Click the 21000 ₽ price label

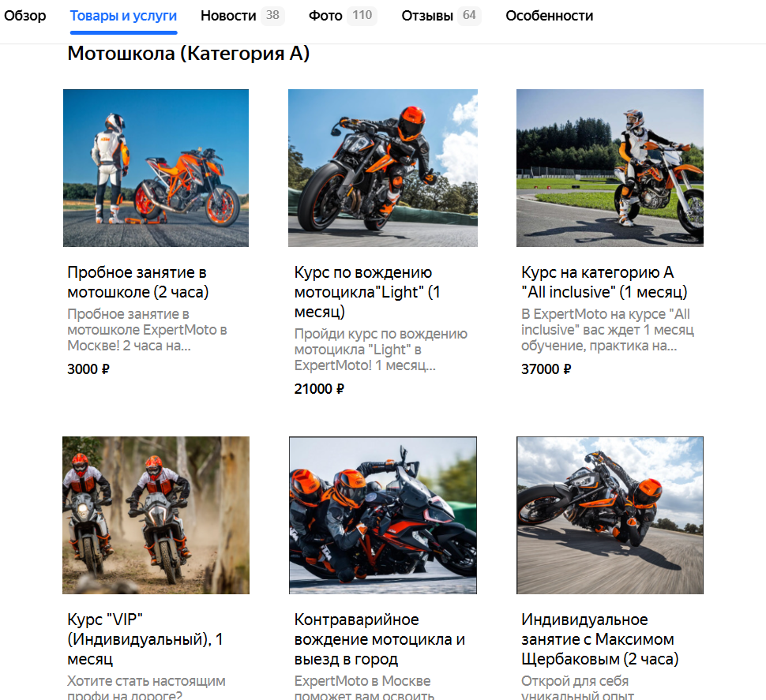click(x=319, y=389)
